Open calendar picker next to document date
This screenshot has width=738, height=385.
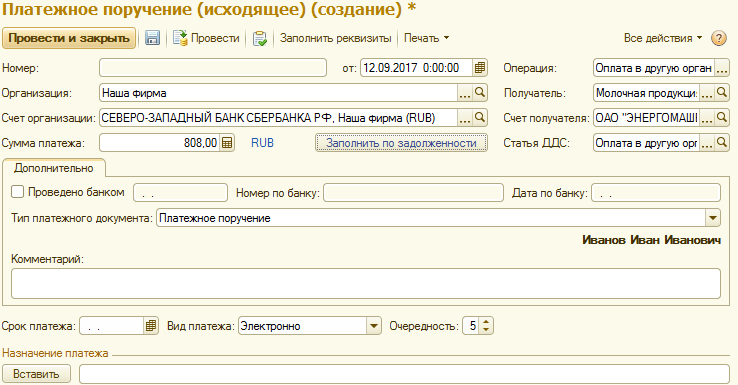(x=480, y=68)
